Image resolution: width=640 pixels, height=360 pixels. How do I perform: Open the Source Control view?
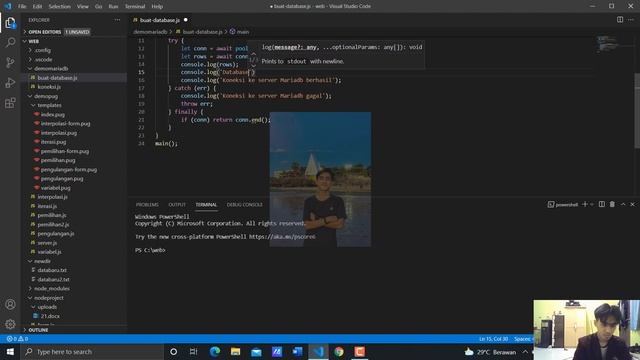10,62
